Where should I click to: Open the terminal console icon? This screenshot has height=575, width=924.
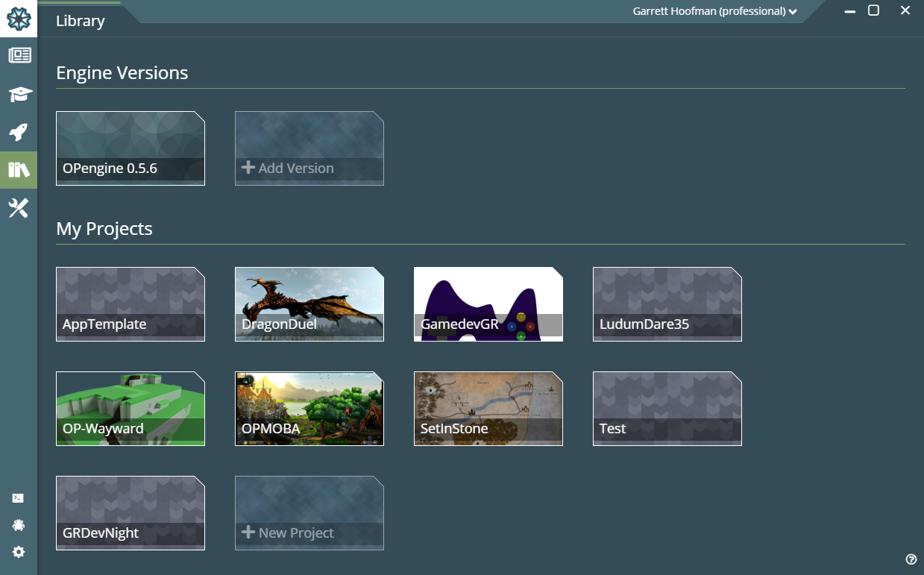(19, 497)
